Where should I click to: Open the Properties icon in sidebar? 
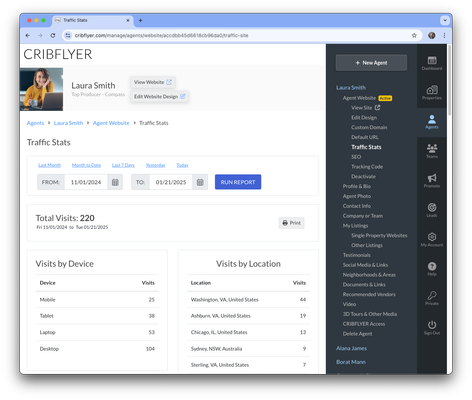(x=432, y=92)
